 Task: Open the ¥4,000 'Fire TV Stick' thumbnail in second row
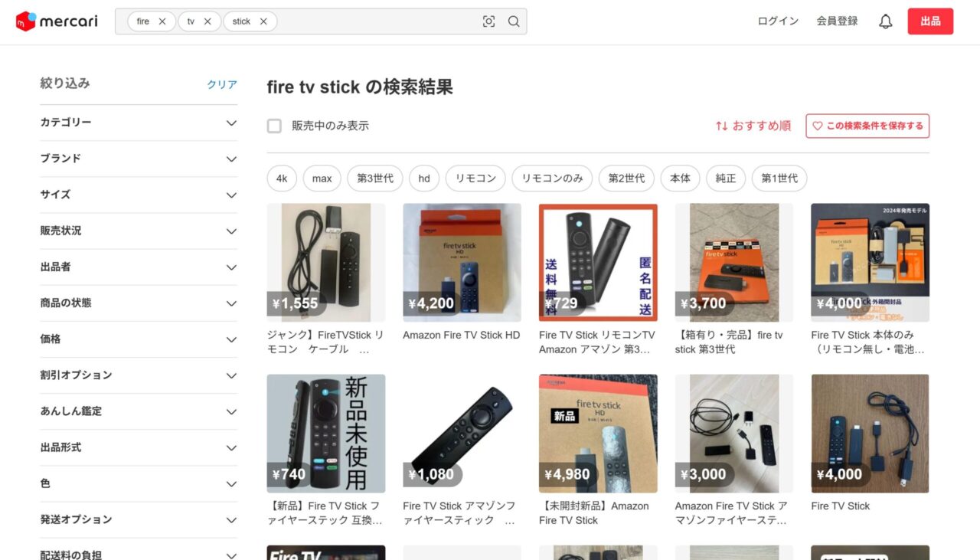coord(871,434)
